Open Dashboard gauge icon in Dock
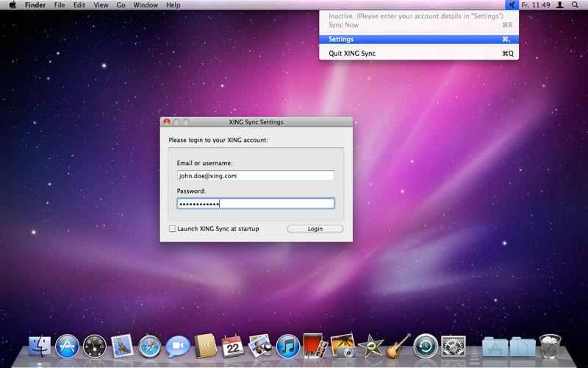588x368 pixels. [x=95, y=346]
